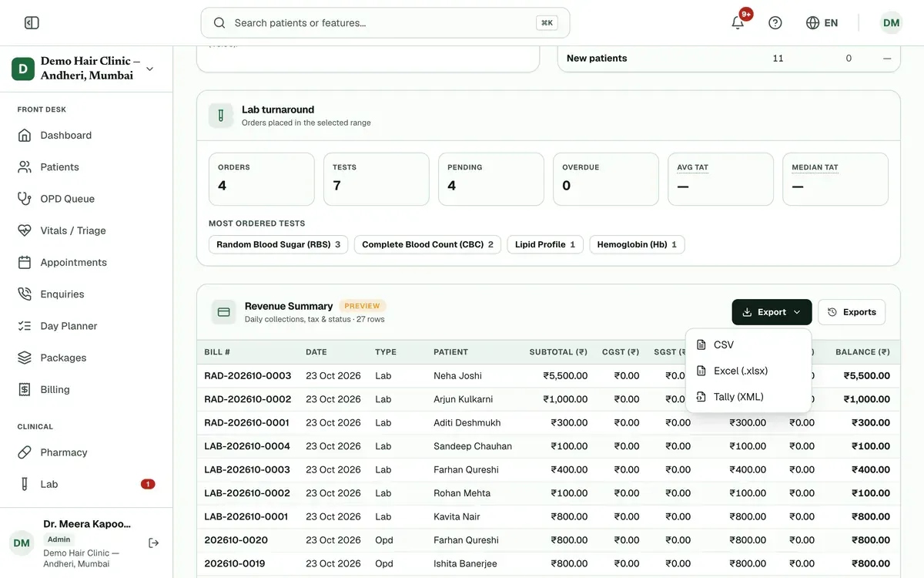Focus the Search patients or features field

click(x=385, y=23)
